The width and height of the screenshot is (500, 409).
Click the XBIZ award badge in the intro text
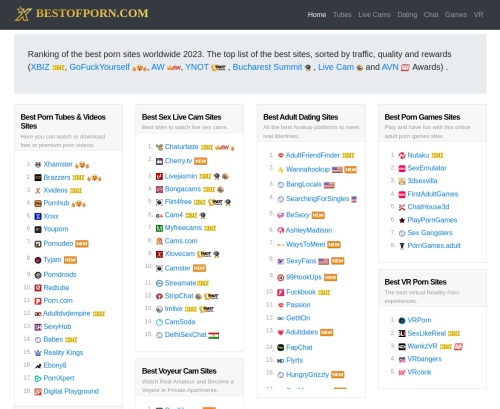[59, 68]
